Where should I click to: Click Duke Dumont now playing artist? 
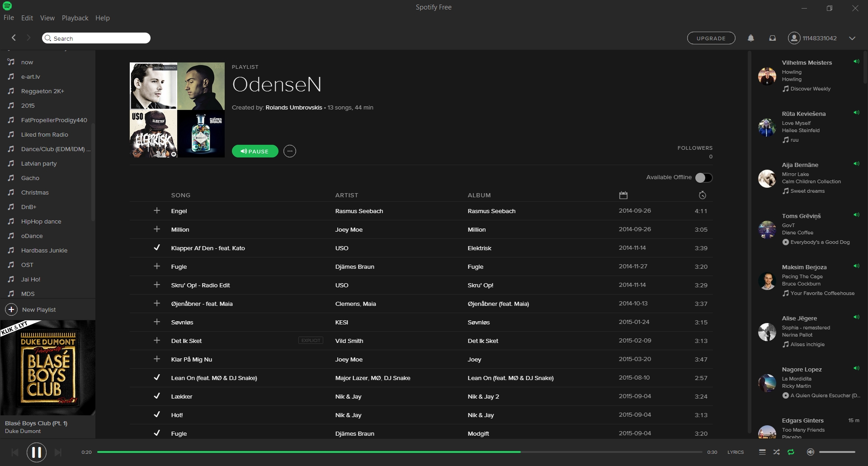click(23, 431)
